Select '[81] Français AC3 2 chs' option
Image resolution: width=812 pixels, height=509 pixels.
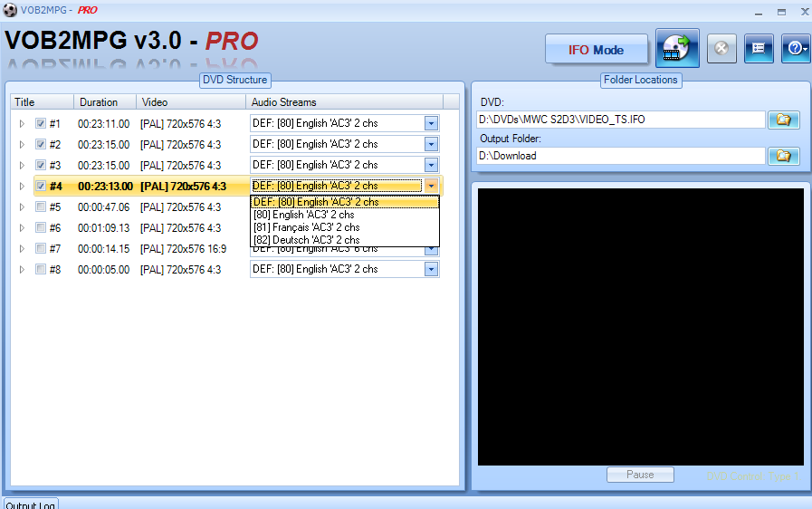tap(344, 227)
